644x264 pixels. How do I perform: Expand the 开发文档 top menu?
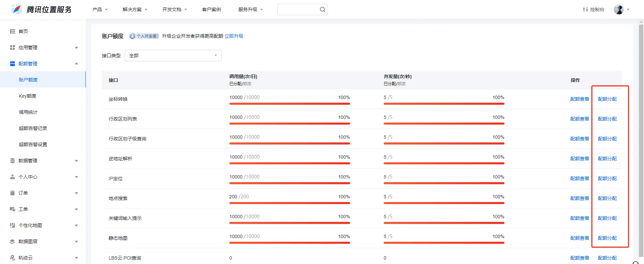point(175,9)
